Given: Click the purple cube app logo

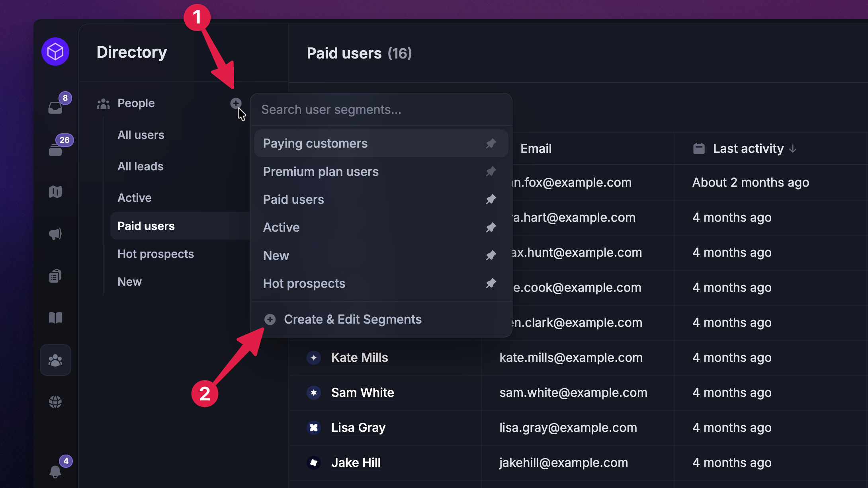Looking at the screenshot, I should click(55, 52).
